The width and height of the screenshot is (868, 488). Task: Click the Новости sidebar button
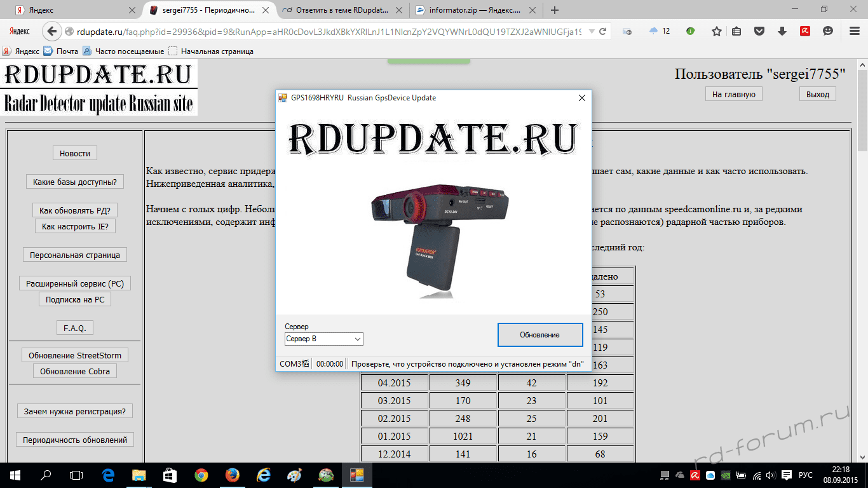point(74,153)
